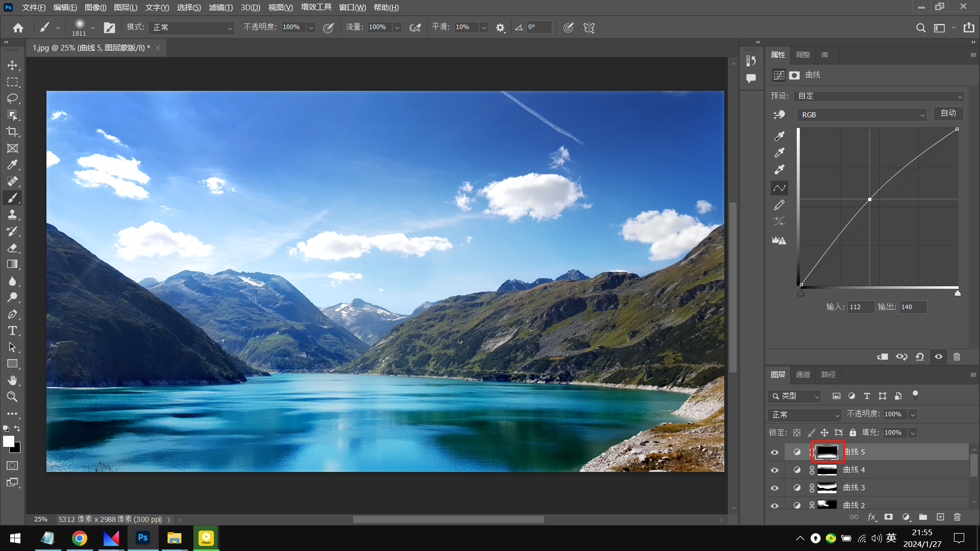This screenshot has width=980, height=551.
Task: Click the white point slider under curve
Action: [x=958, y=293]
